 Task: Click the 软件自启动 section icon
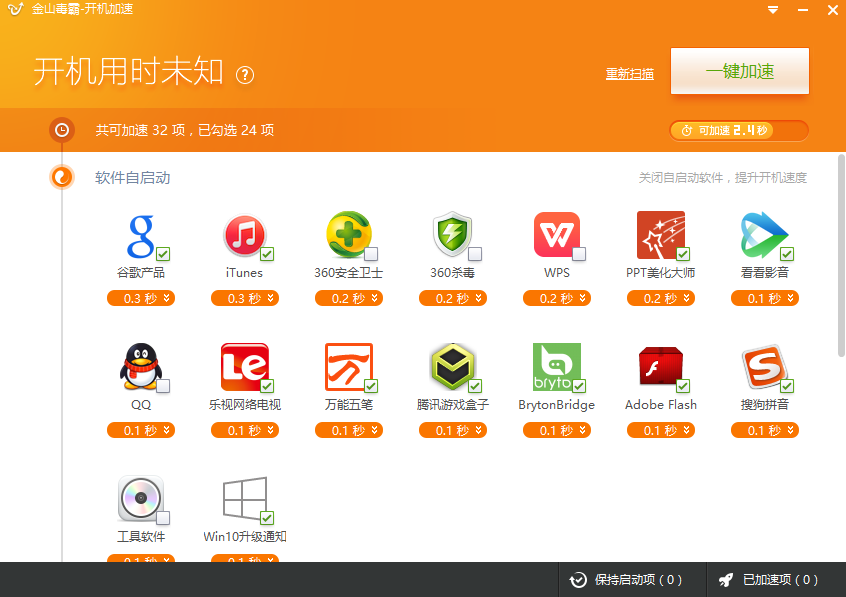(x=62, y=177)
